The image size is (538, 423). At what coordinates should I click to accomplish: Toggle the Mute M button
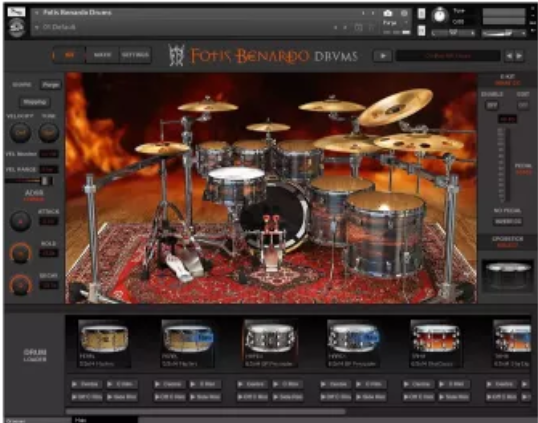tap(421, 31)
